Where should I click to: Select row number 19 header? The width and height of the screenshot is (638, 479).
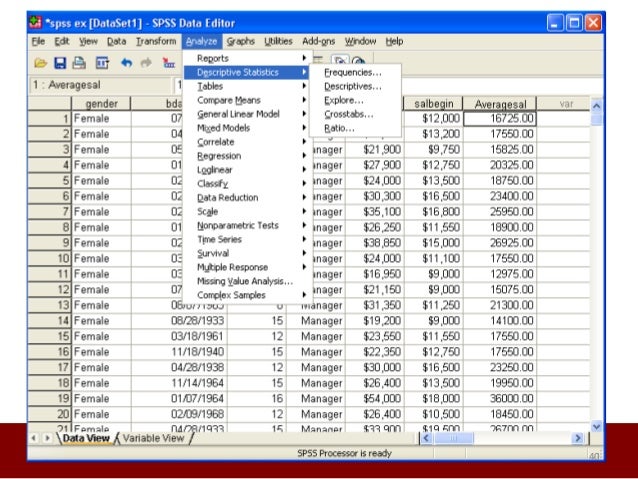click(50, 398)
